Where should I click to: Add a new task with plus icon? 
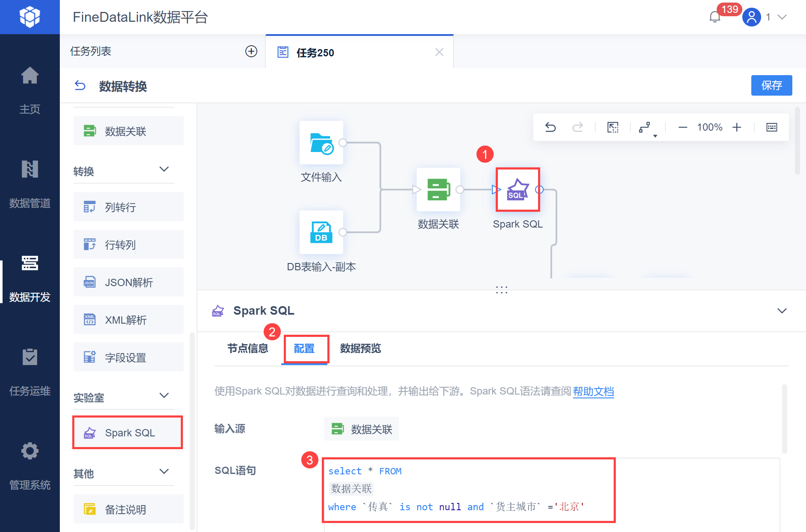[251, 51]
